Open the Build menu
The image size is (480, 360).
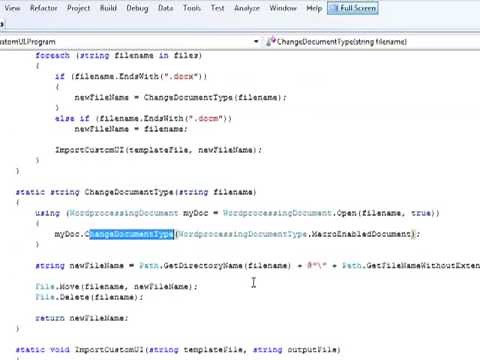(108, 8)
